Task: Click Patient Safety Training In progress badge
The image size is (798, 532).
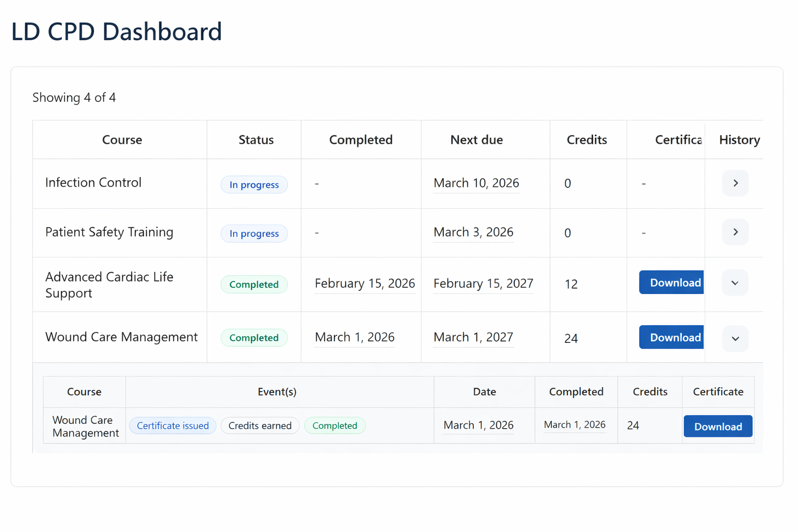Action: point(254,234)
